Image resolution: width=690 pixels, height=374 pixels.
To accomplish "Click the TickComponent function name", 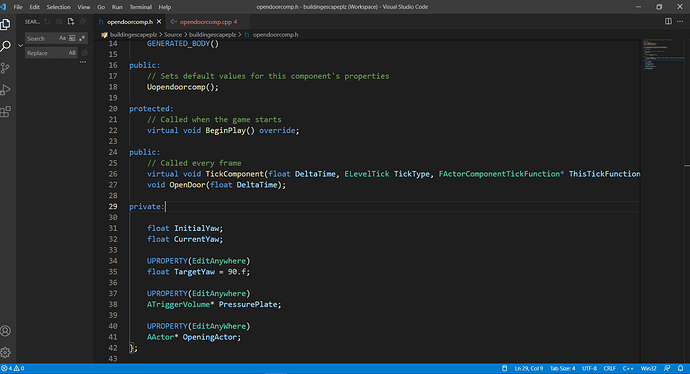I will (235, 174).
